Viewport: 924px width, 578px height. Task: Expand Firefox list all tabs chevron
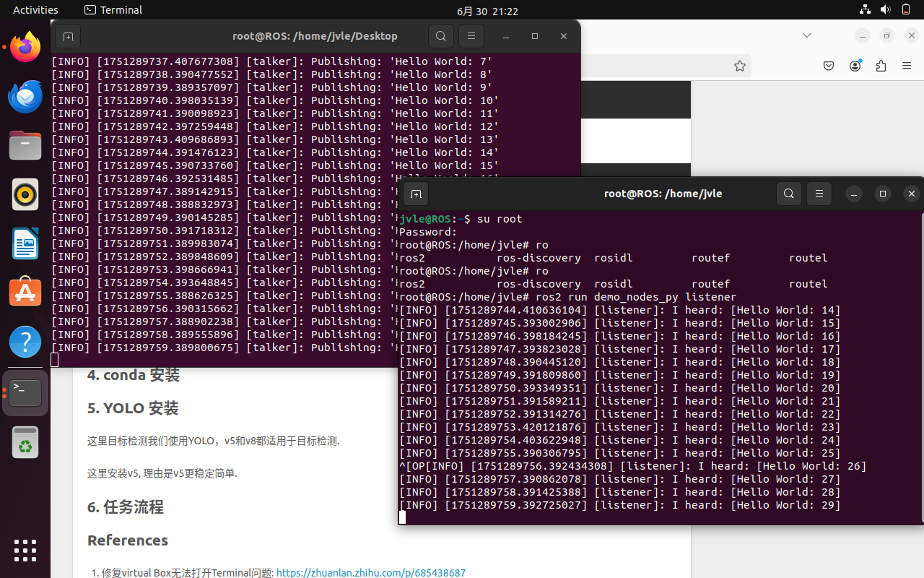(807, 35)
